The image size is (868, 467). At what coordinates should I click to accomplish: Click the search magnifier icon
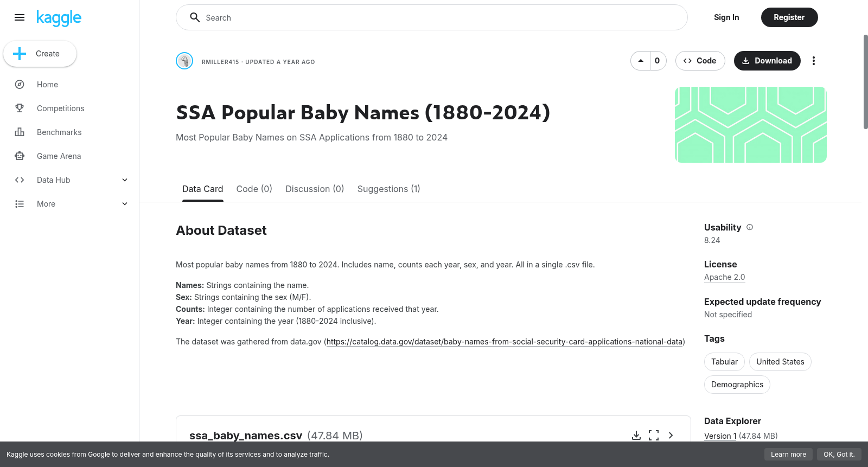[x=195, y=17]
